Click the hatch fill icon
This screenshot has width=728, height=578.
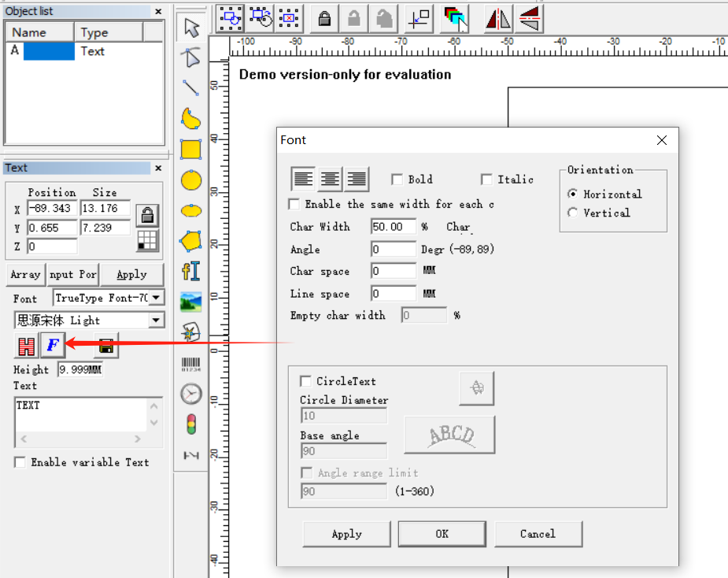tap(27, 345)
